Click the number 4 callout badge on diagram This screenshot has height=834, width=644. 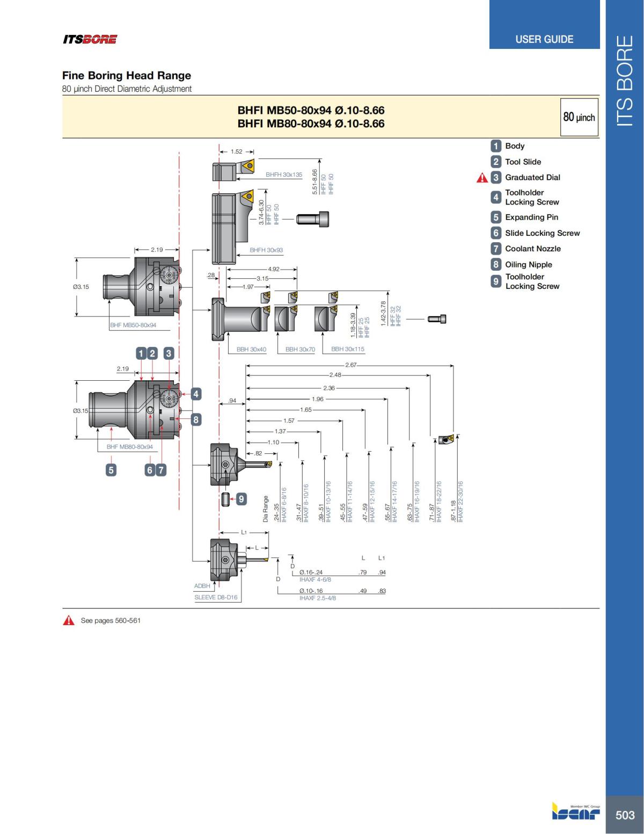pyautogui.click(x=196, y=394)
